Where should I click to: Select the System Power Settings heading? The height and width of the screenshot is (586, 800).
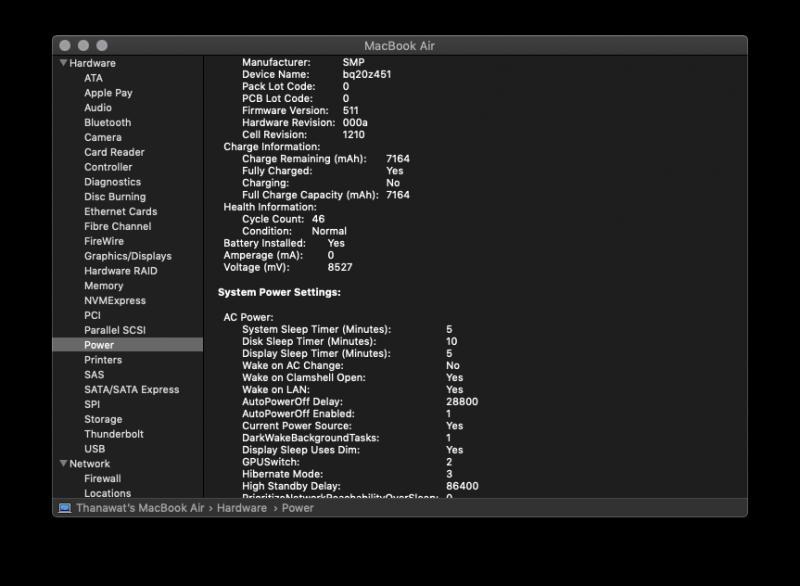(280, 292)
